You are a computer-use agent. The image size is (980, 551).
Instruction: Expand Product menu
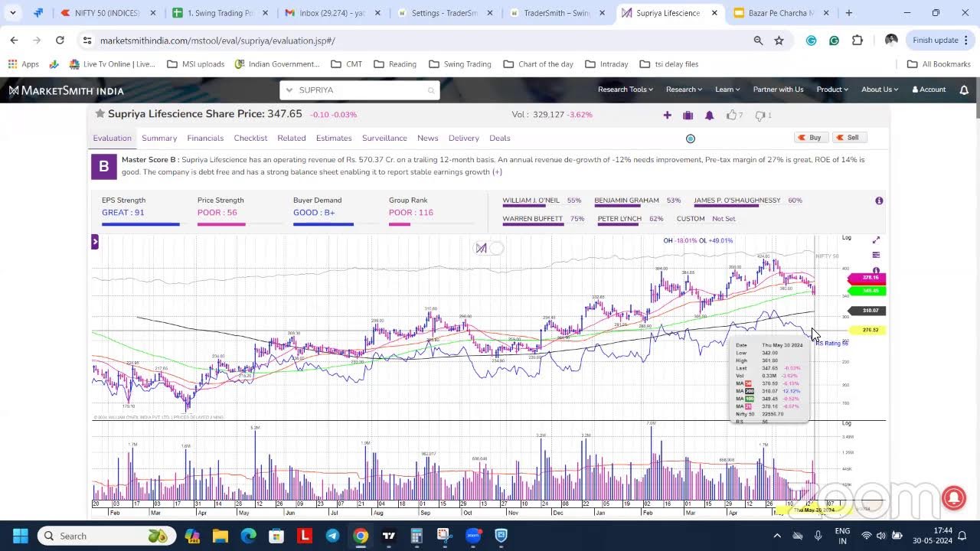coord(832,90)
